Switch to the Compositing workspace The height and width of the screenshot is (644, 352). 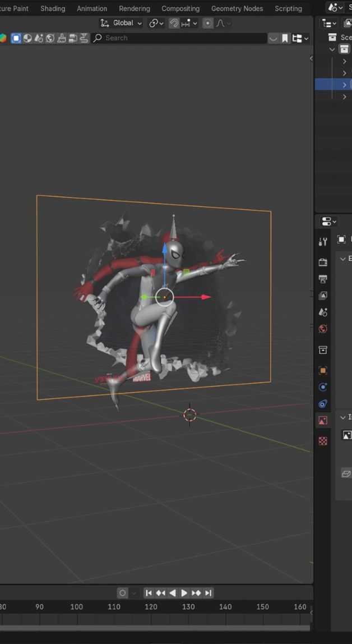(180, 8)
